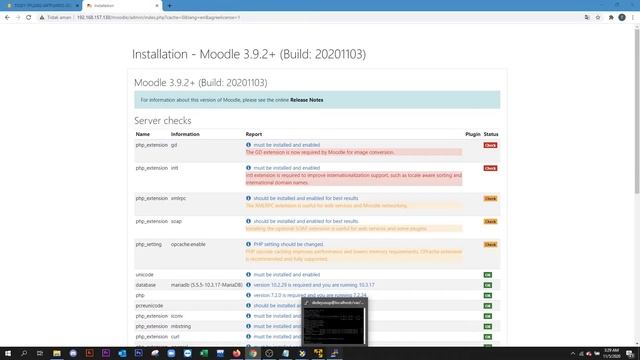Viewport: 640px width, 360px height.
Task: Click info icon in the php version row
Action: [x=248, y=295]
